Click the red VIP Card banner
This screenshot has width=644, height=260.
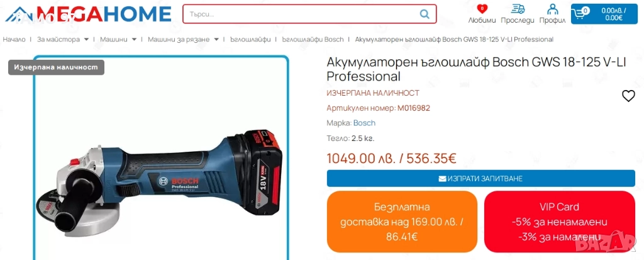[559, 222]
